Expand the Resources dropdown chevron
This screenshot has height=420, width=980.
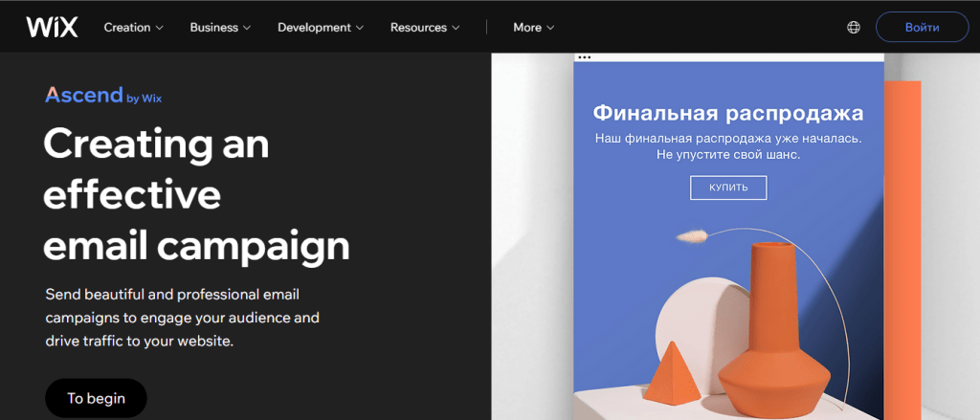coord(456,28)
